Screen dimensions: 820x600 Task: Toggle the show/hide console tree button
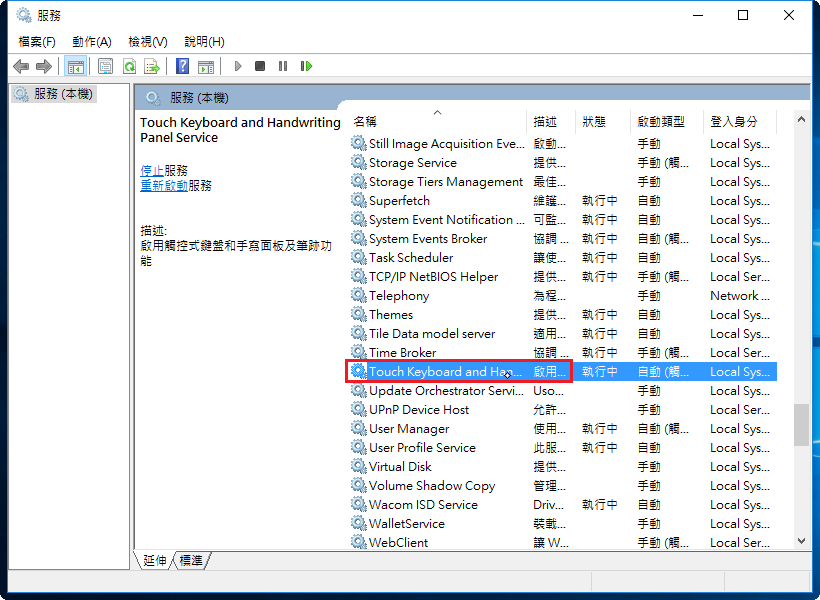tap(75, 66)
